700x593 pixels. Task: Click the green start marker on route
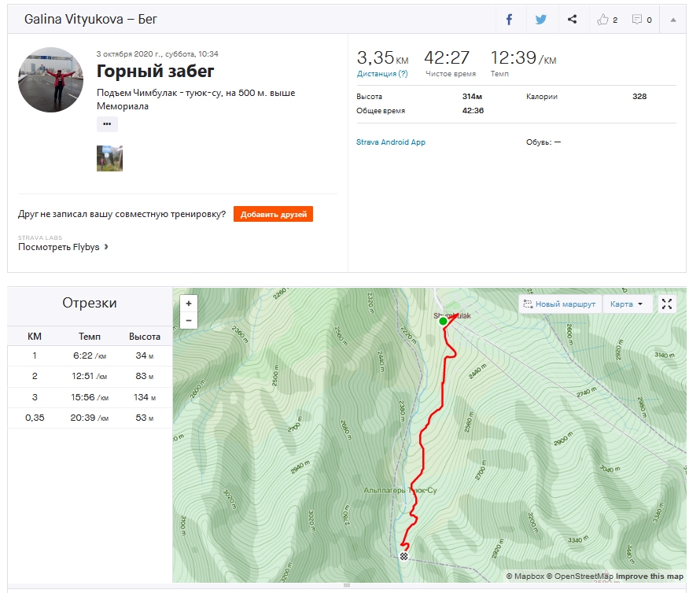point(443,321)
